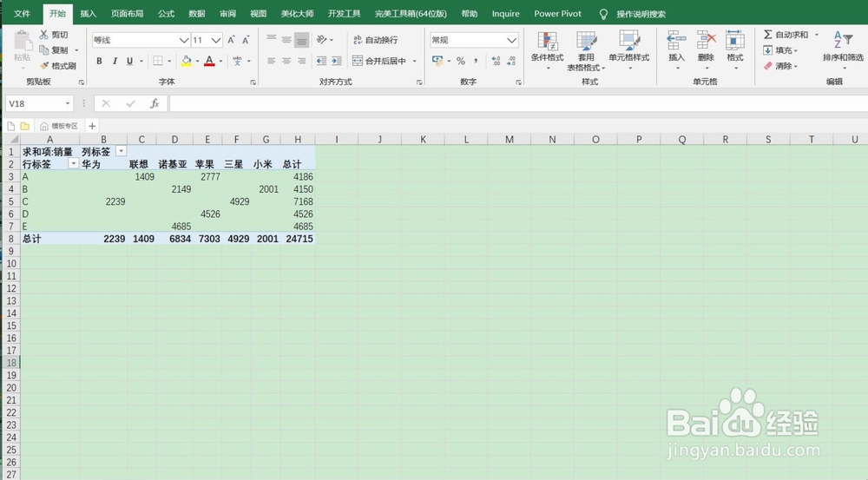Apply percent style
The height and width of the screenshot is (480, 868).
tap(461, 61)
